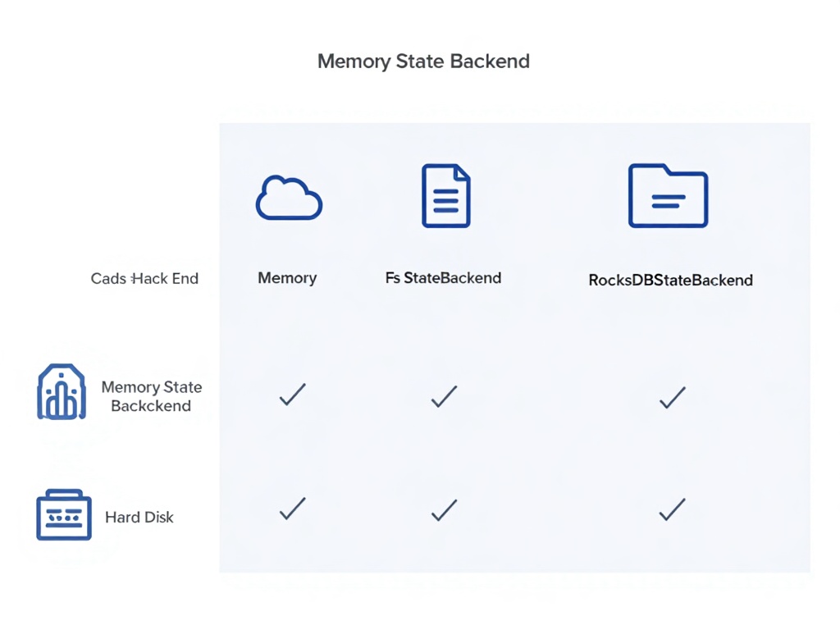Click the folder icon above RocksDBStateBackend
Viewport: 840px width, 630px height.
[668, 196]
